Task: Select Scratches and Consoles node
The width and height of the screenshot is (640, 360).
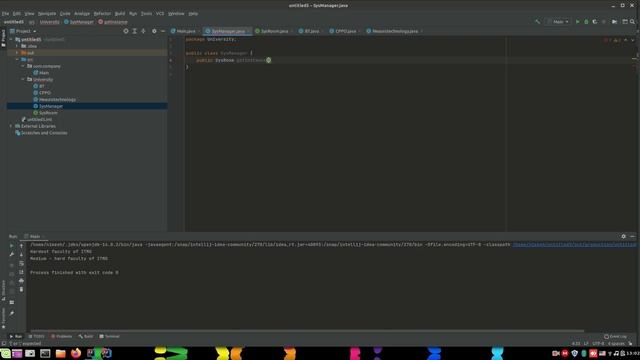Action: (44, 133)
